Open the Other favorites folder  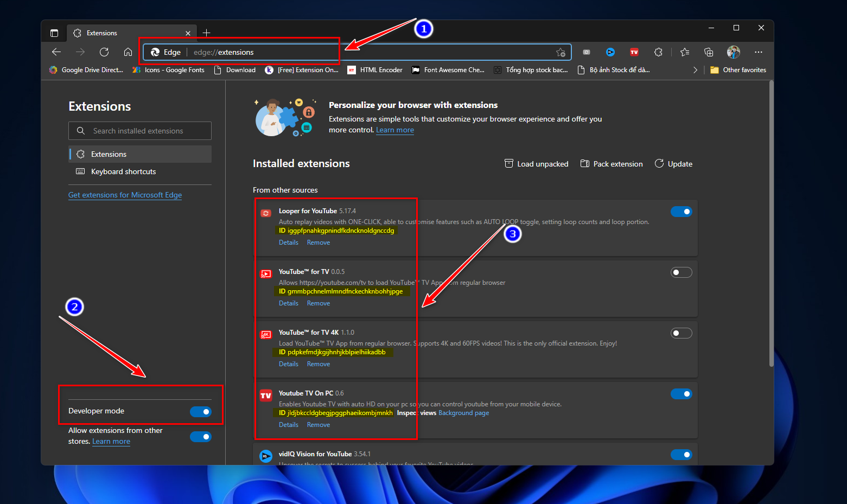pyautogui.click(x=738, y=70)
